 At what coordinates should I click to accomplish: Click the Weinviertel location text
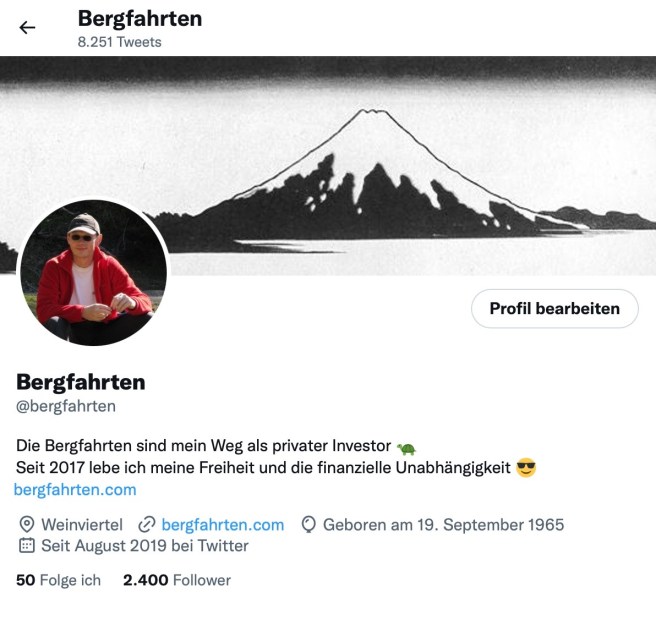coord(82,525)
